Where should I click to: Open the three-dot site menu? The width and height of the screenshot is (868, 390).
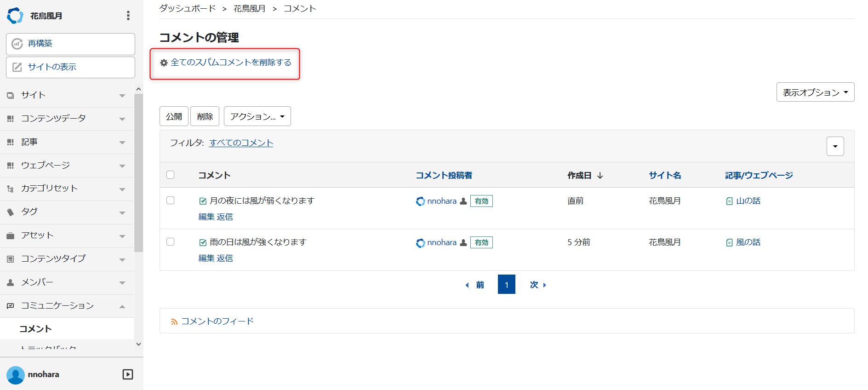[x=128, y=16]
